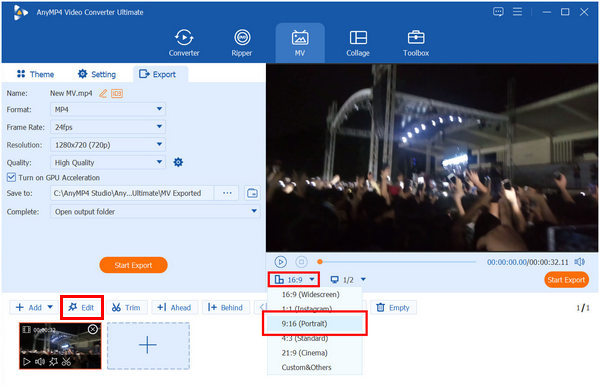Mute the preview volume speaker icon
Screen dimensions: 600x388
coord(579,262)
